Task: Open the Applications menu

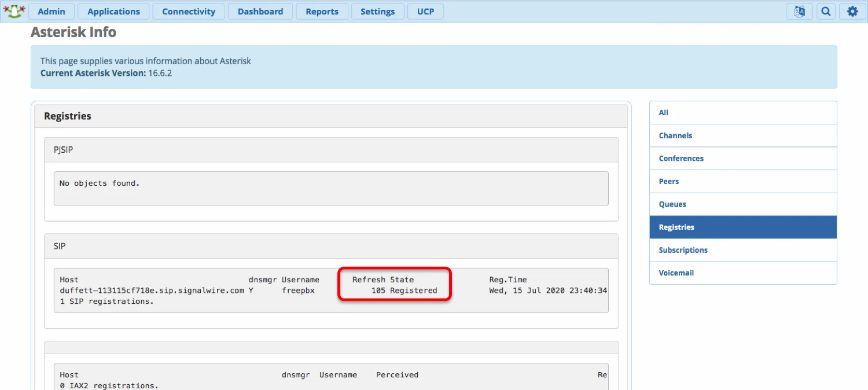Action: pos(113,11)
